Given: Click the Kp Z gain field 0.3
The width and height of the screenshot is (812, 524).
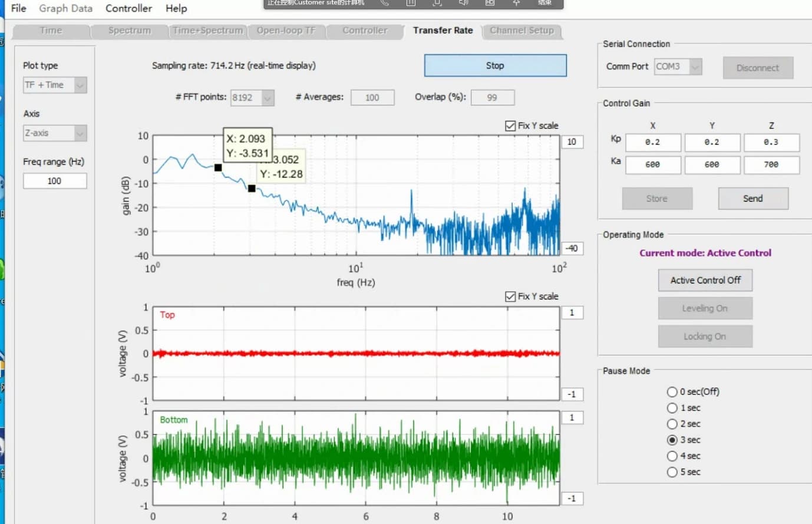Looking at the screenshot, I should tap(771, 142).
